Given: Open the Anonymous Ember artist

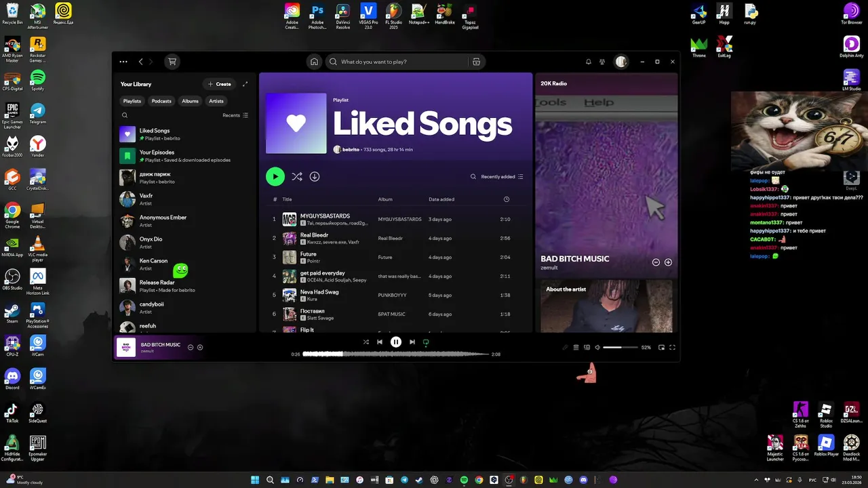Looking at the screenshot, I should [x=184, y=221].
